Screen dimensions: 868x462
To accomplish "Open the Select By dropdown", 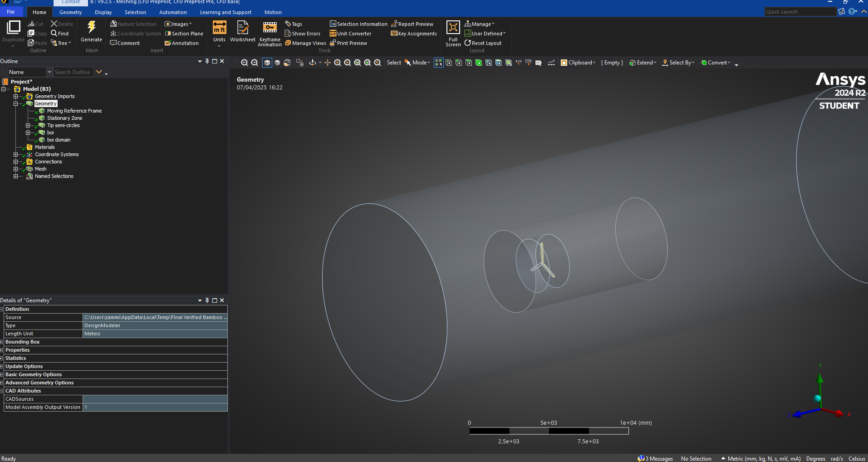I will pos(679,63).
